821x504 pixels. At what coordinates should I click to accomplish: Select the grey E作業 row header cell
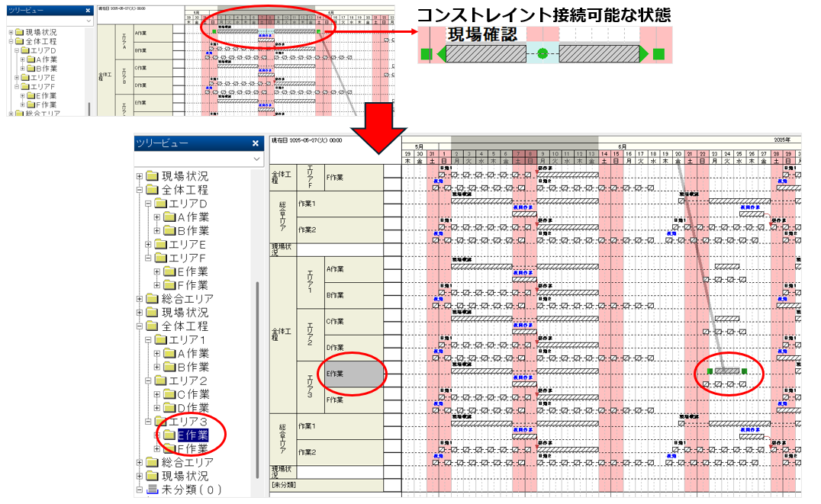pyautogui.click(x=353, y=374)
